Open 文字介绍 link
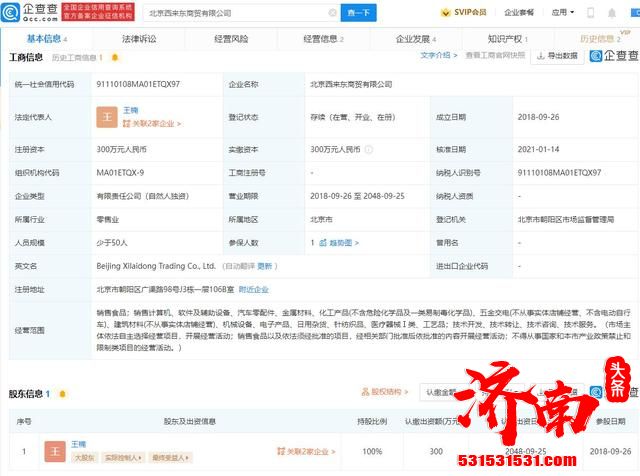This screenshot has height=476, width=640. coord(438,55)
